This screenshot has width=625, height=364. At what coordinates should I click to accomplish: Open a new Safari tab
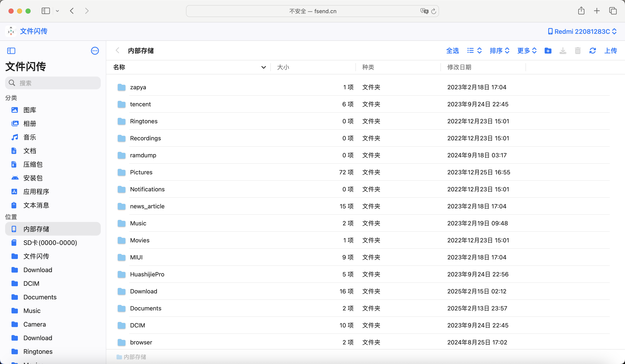coord(597,11)
